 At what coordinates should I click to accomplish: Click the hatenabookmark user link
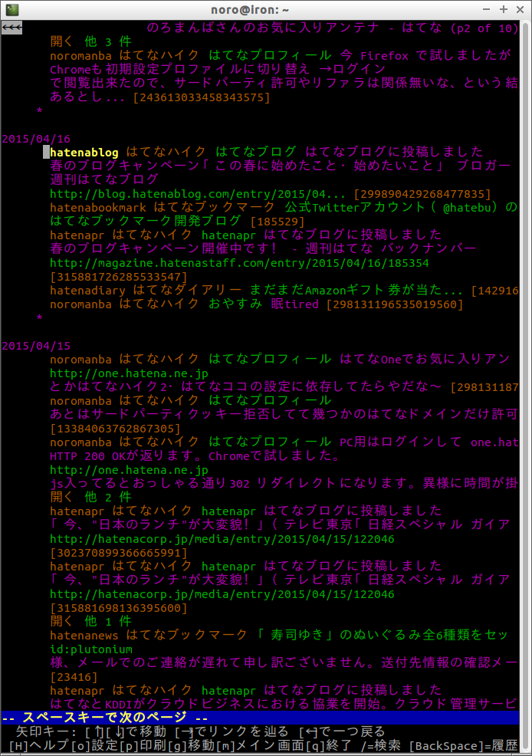[98, 207]
